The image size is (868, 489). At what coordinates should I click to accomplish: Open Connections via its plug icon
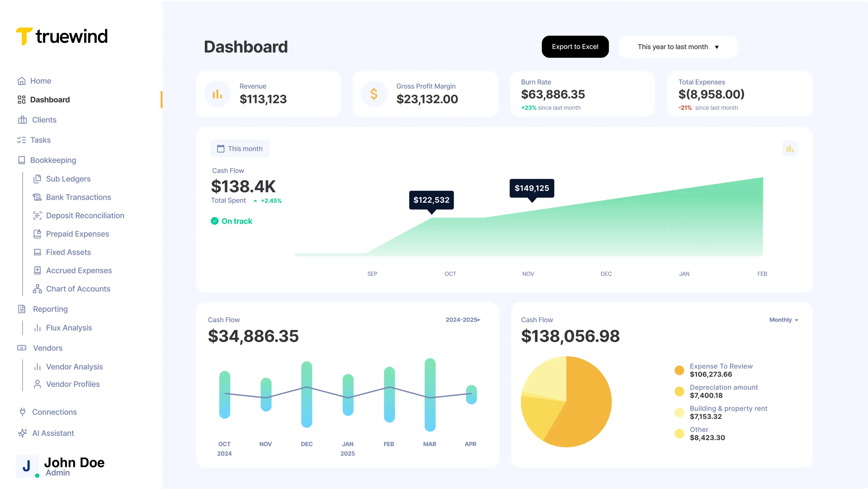(x=22, y=412)
